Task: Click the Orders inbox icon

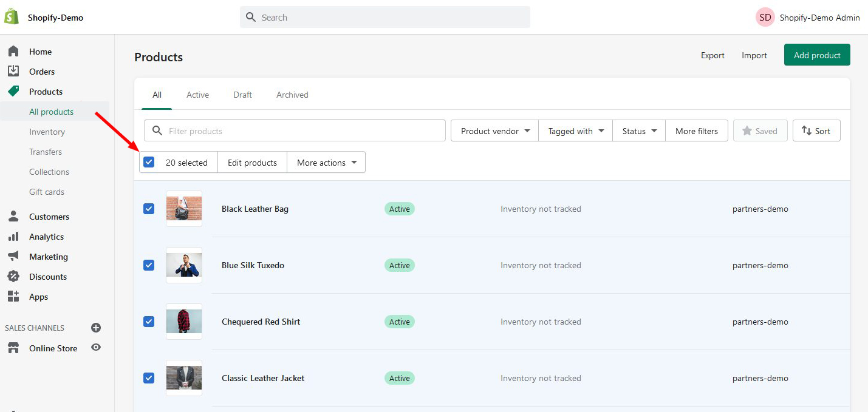Action: click(x=13, y=72)
